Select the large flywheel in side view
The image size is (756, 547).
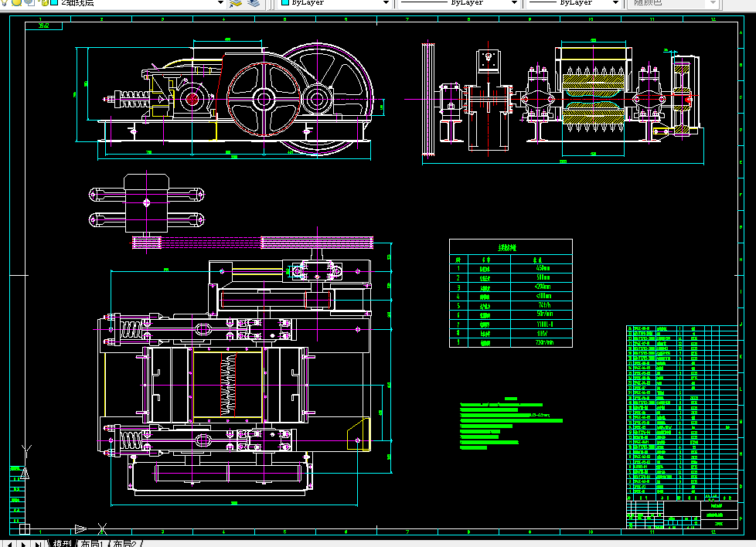(318, 100)
